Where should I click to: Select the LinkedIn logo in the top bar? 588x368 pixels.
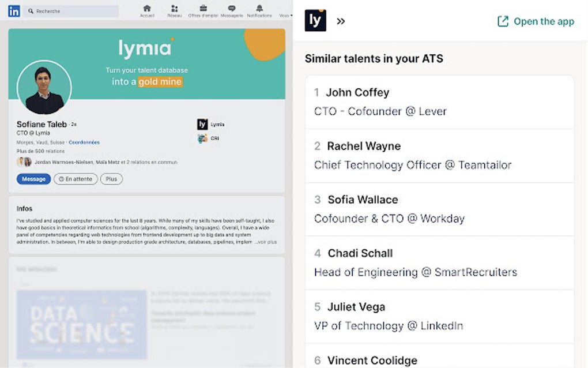(x=14, y=10)
